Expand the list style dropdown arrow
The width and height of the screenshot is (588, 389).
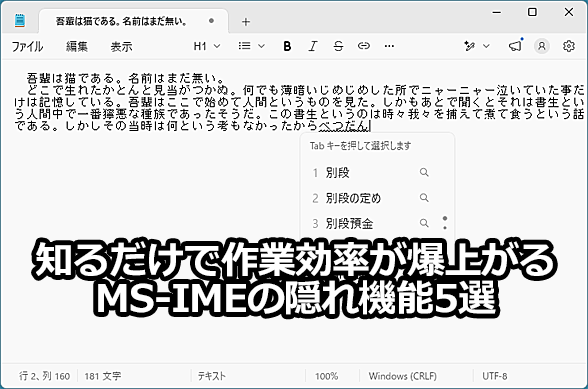(261, 46)
